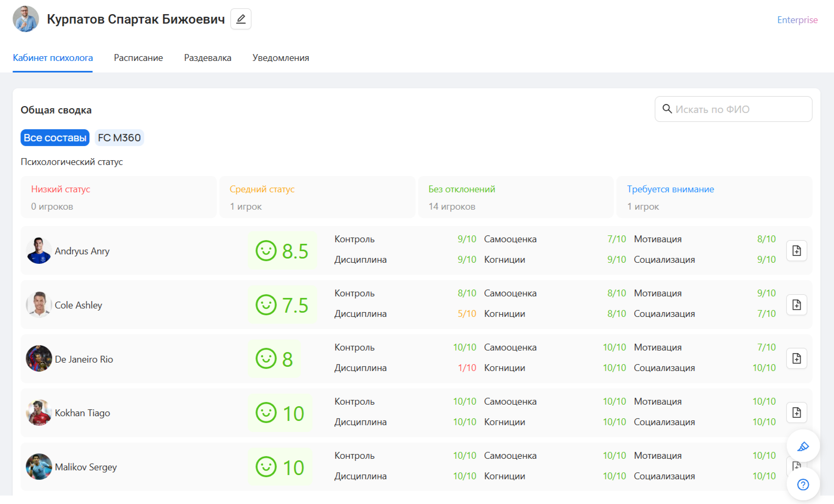Viewport: 834px width, 504px height.
Task: Open Malikov Sergey player profile
Action: (x=86, y=467)
